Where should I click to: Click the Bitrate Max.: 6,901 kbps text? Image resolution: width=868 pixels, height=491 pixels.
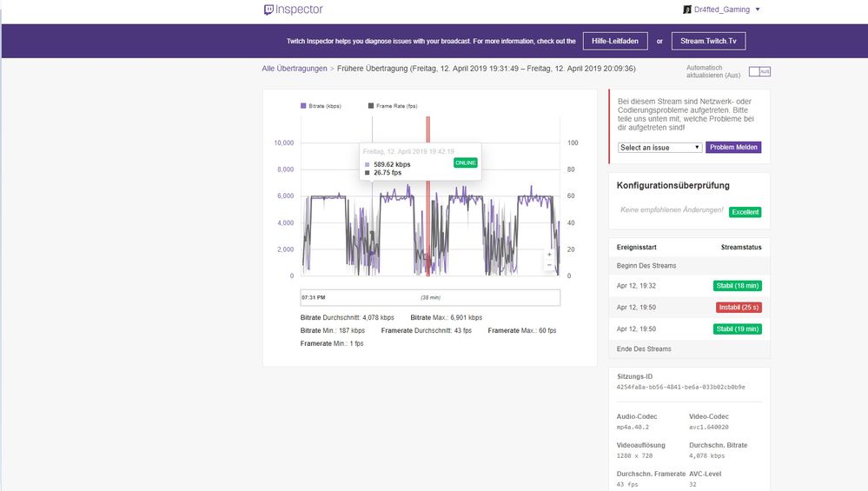tap(447, 318)
